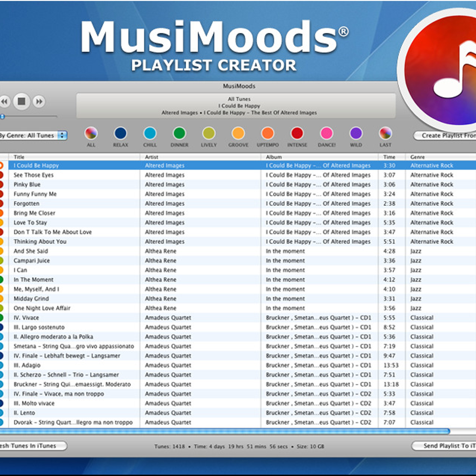The image size is (476, 476).
Task: Select the GROOVE orange mood ball
Action: click(x=238, y=133)
